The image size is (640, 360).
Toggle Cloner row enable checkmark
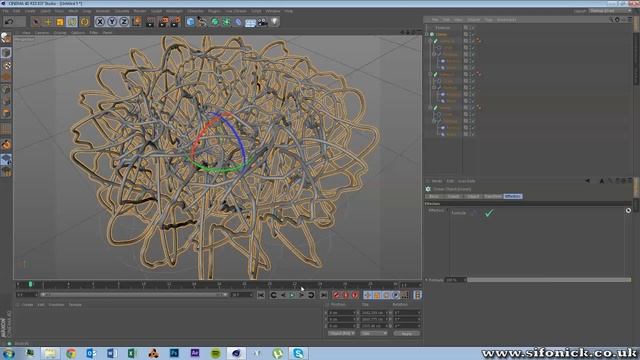click(x=474, y=34)
